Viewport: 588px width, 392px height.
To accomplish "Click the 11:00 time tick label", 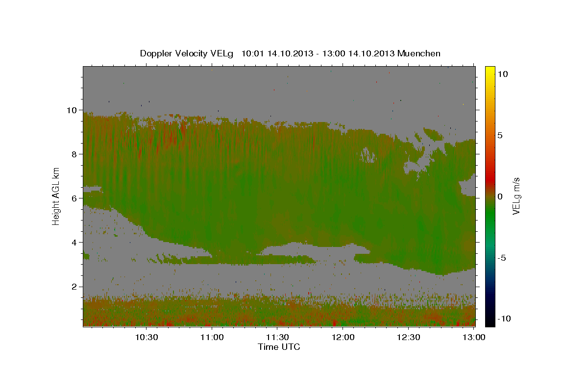I will pyautogui.click(x=212, y=337).
